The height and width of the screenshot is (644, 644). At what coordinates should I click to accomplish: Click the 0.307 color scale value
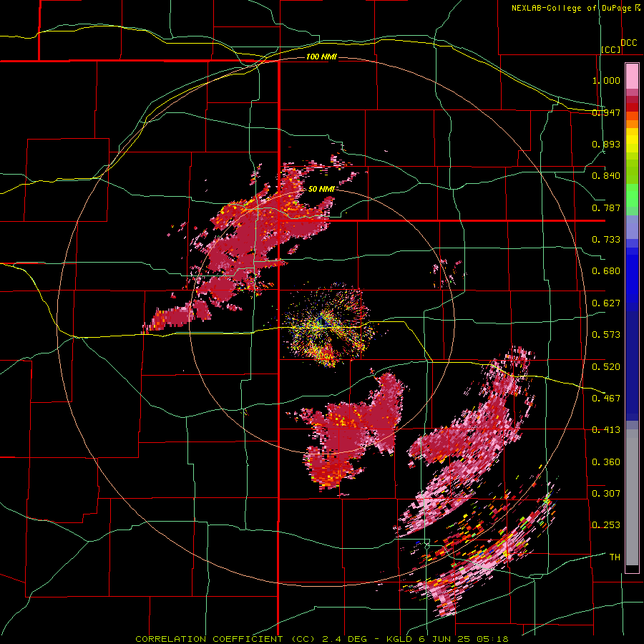(x=606, y=493)
